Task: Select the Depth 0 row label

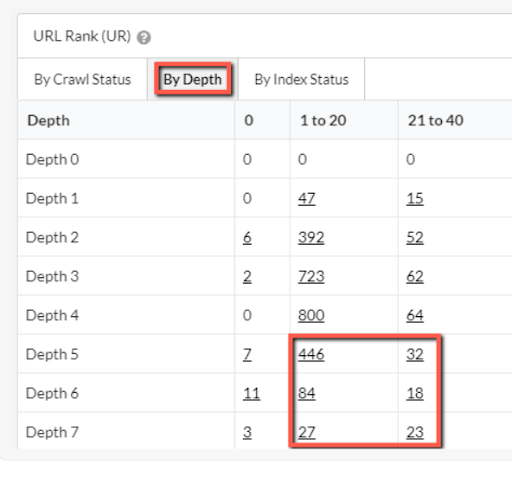Action: [x=52, y=159]
